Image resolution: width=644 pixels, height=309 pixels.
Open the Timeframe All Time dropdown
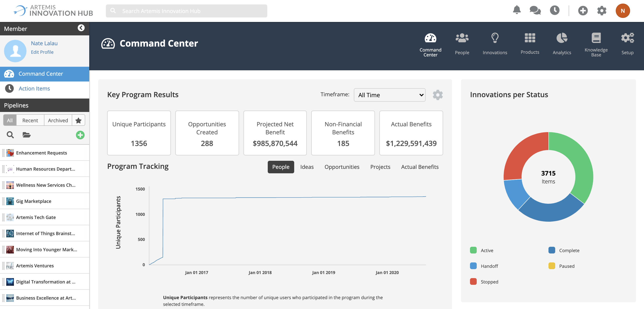click(x=389, y=95)
